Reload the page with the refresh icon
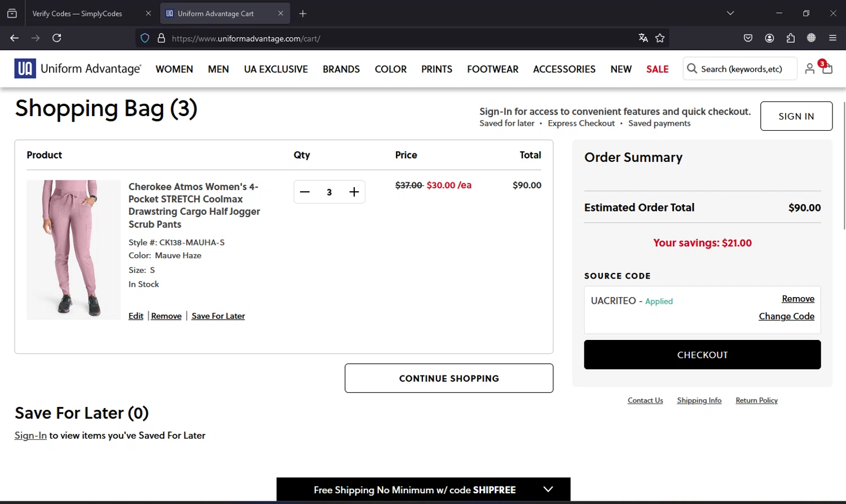 [x=56, y=38]
